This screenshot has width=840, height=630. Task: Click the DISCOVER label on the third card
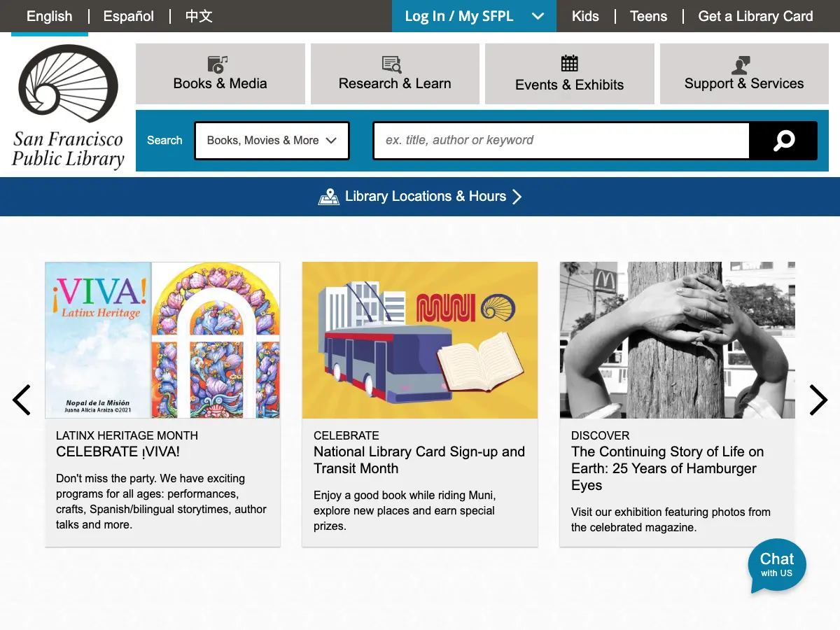click(600, 435)
